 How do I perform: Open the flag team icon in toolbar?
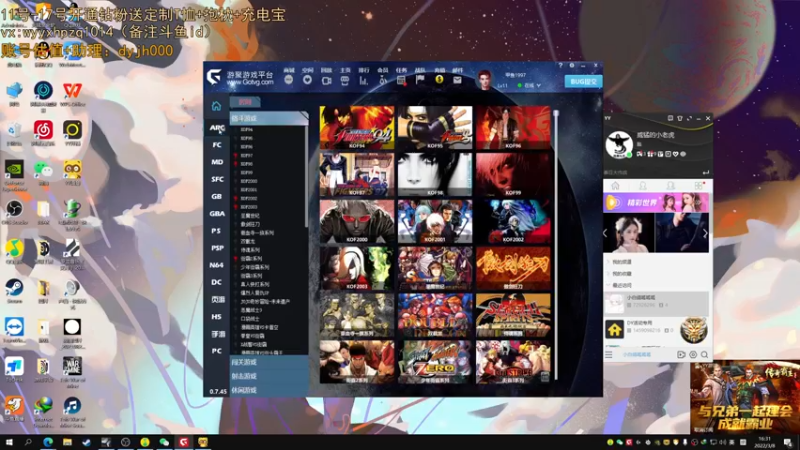coord(420,80)
